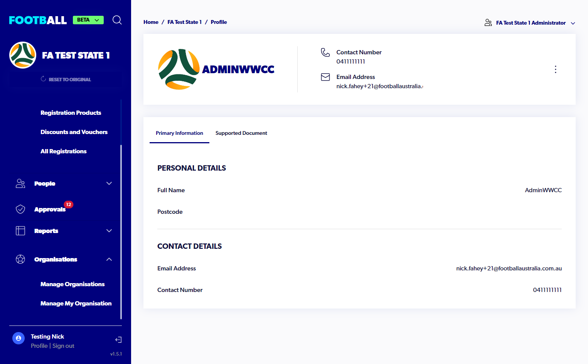
Task: Click Reset to Original
Action: pyautogui.click(x=66, y=79)
